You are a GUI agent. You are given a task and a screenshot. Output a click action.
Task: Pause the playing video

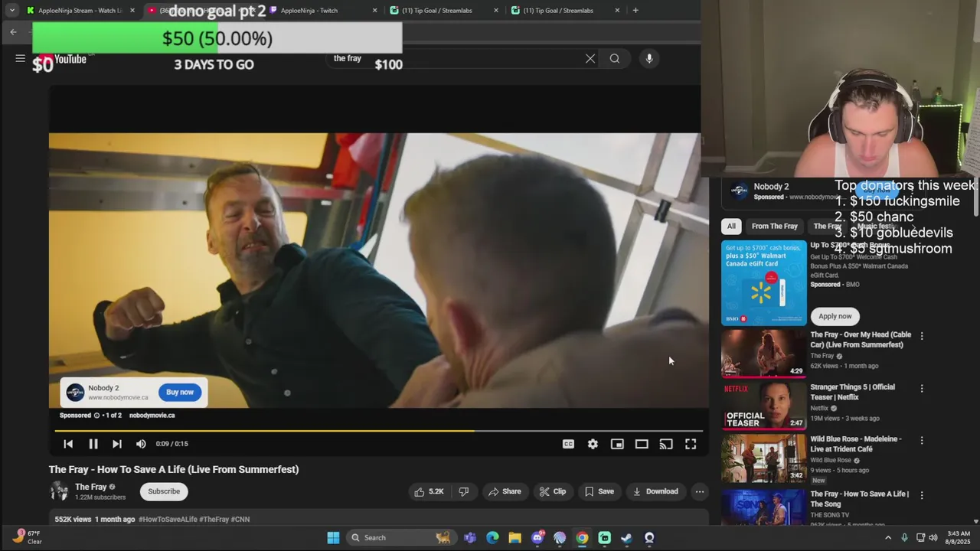tap(93, 444)
